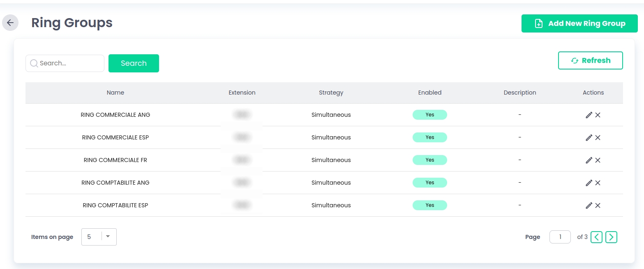
Task: Go to the previous page of results
Action: click(596, 237)
